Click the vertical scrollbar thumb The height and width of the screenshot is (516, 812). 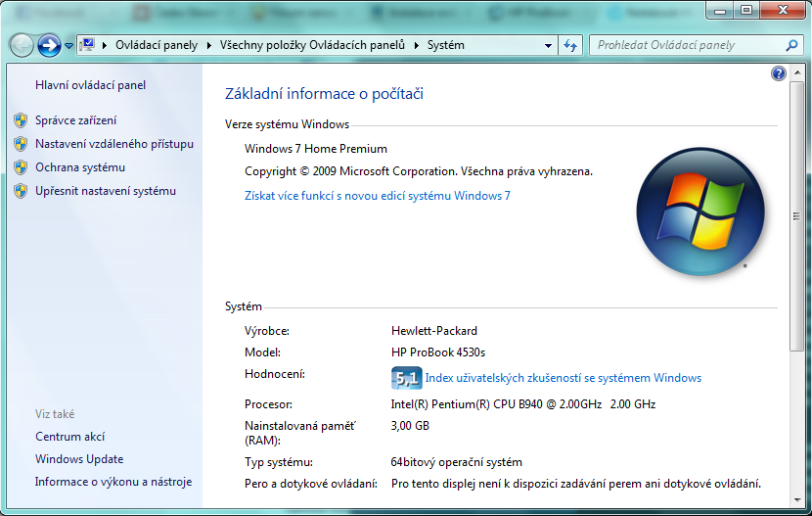pos(797,216)
